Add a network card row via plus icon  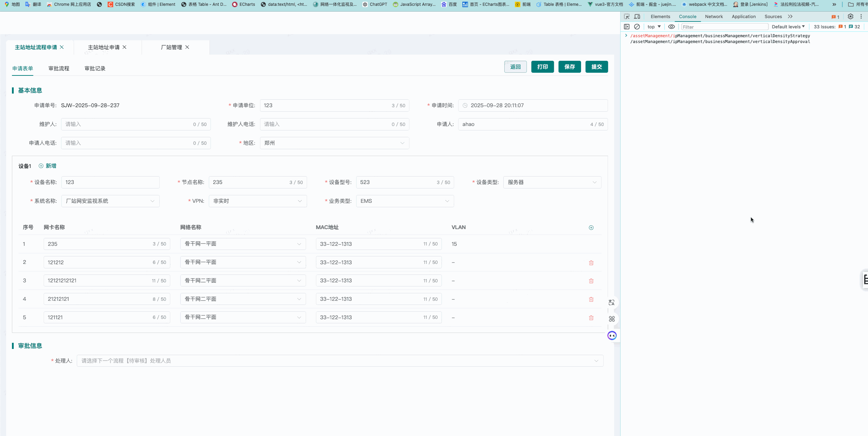pos(591,227)
